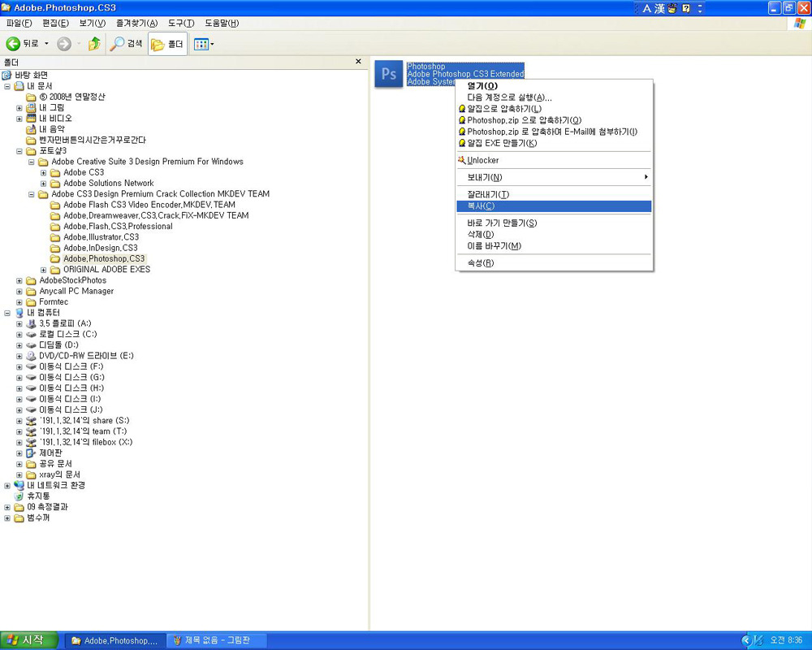The image size is (812, 650).
Task: Expand the ORIGINAL ADOBE EXES folder
Action: pos(44,270)
